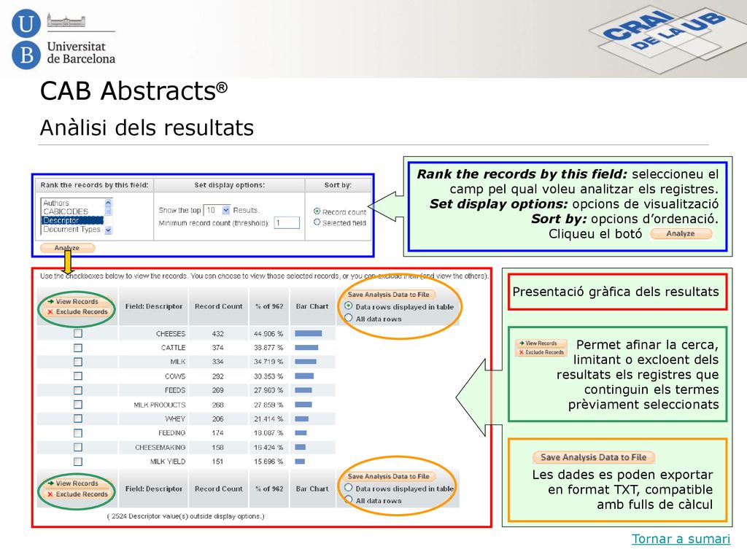Image resolution: width=747 pixels, height=560 pixels.
Task: Click the CHEESES record count 432
Action: 217,334
